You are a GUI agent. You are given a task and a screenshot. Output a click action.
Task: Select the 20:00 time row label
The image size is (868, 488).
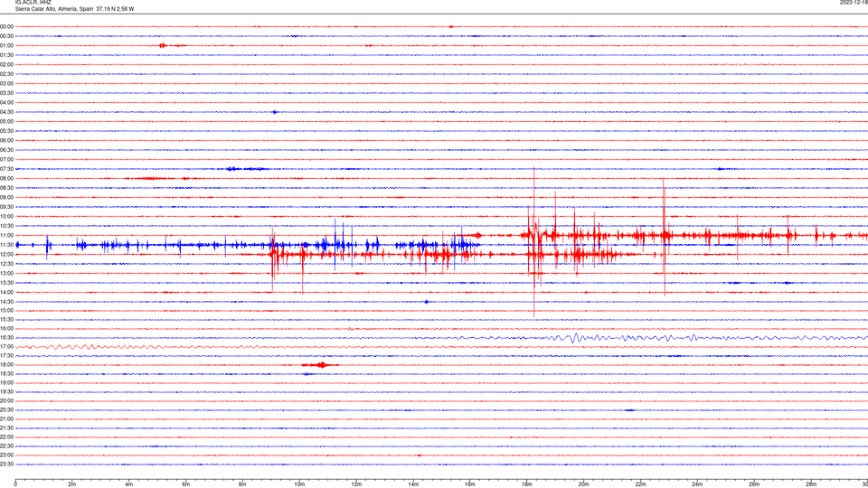click(6, 400)
